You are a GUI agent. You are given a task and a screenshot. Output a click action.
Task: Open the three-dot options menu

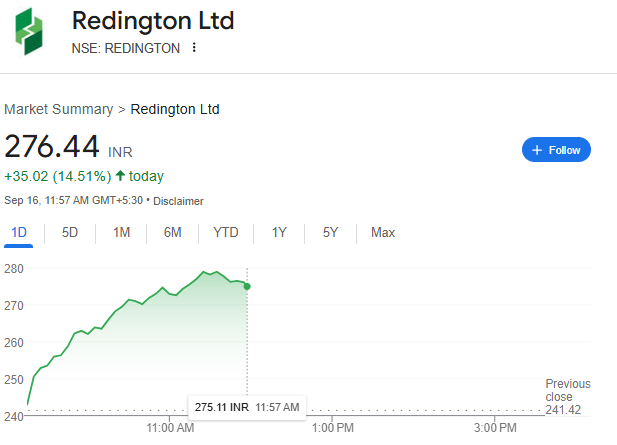(194, 48)
